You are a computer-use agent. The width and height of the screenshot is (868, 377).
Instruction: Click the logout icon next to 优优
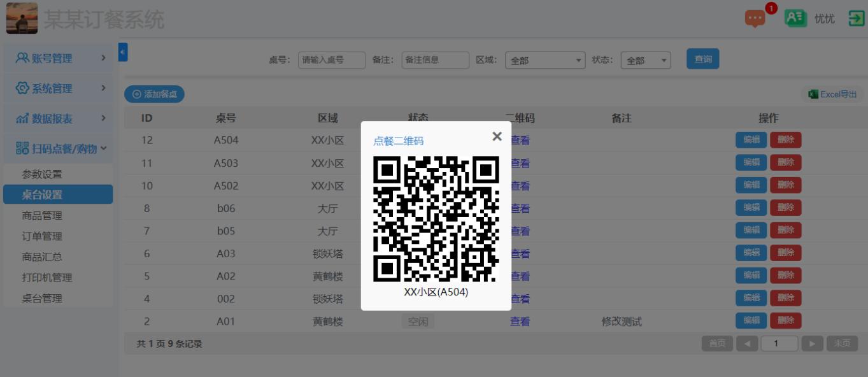tap(857, 18)
